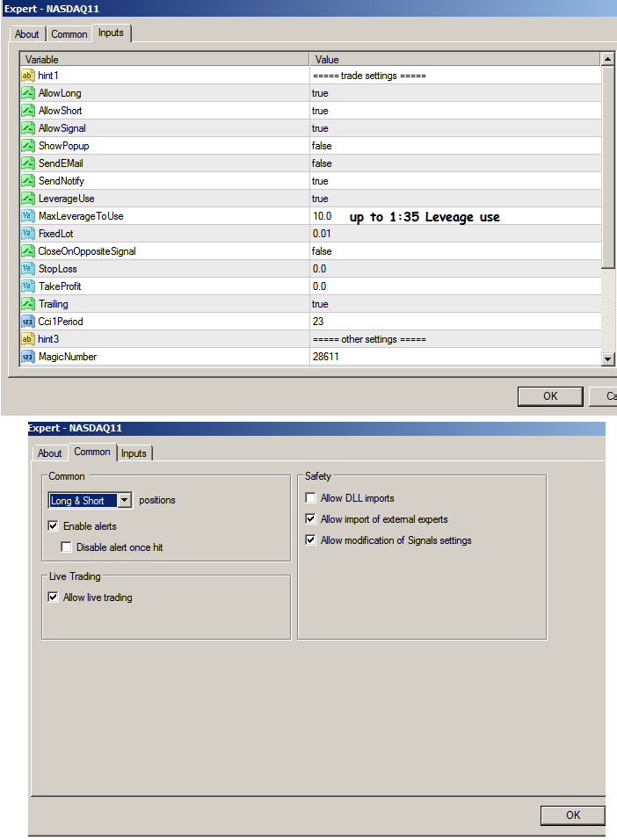Click the AllowShort boolean icon

tap(28, 111)
